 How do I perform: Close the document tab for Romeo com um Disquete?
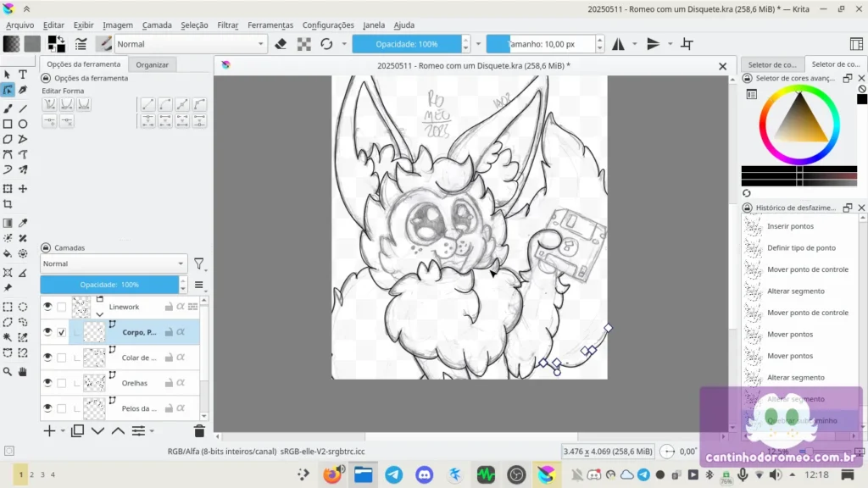[x=722, y=66]
